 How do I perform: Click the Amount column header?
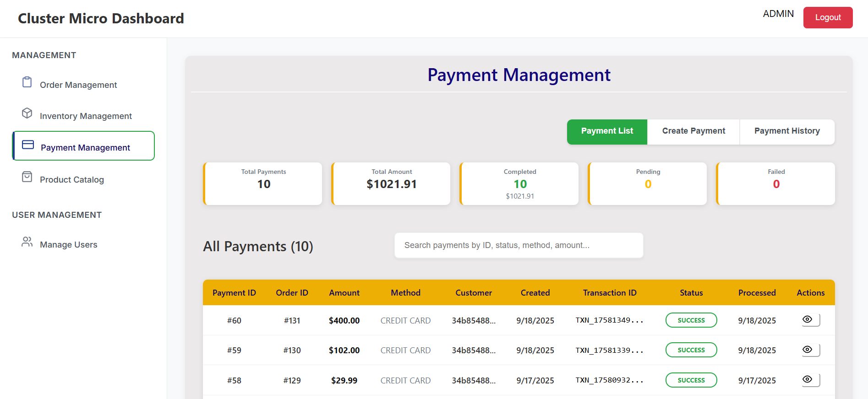[344, 293]
